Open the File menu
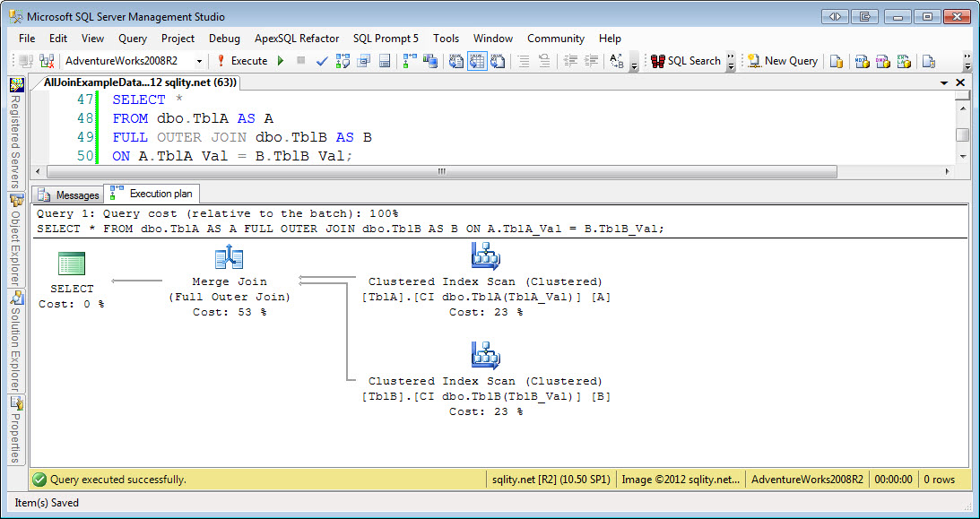Screen dimensions: 980x519 pos(27,39)
